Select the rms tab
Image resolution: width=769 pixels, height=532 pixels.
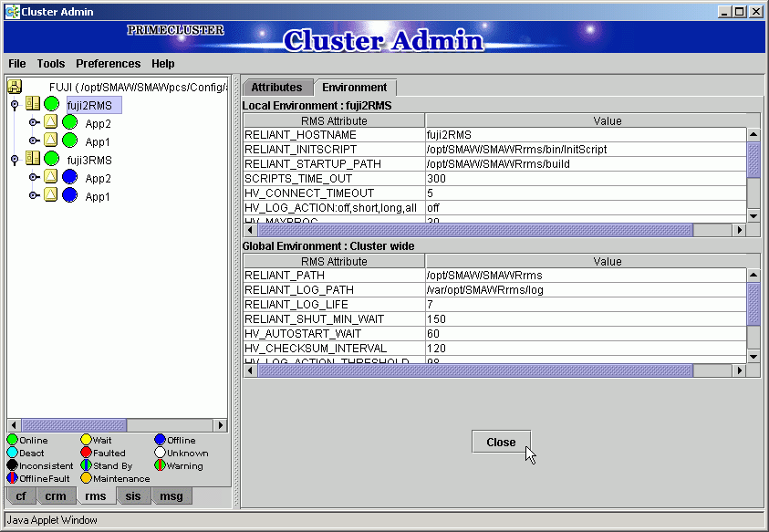(95, 496)
